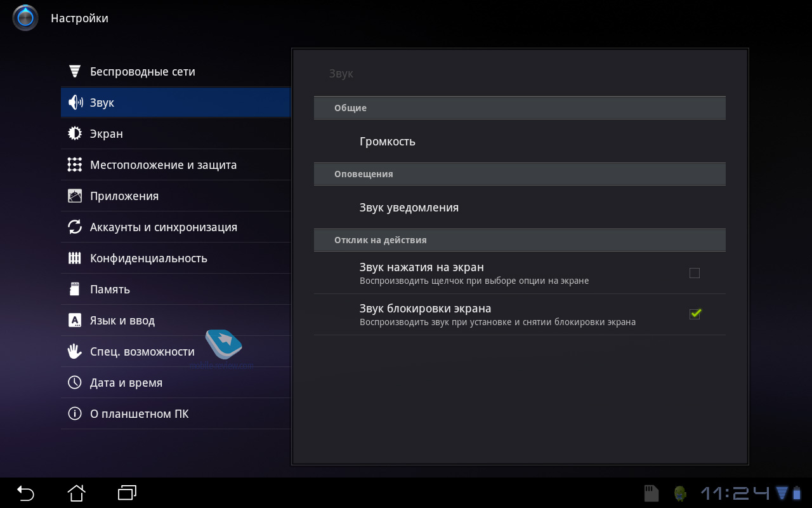The image size is (812, 508).
Task: Uncheck the Звук блокировки экрана checkbox
Action: (x=695, y=314)
